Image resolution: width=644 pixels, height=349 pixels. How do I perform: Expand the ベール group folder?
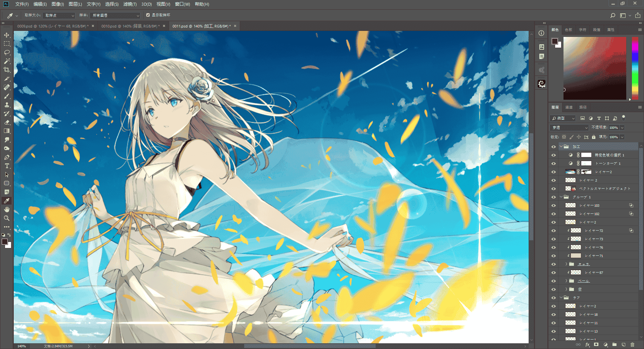pos(566,281)
